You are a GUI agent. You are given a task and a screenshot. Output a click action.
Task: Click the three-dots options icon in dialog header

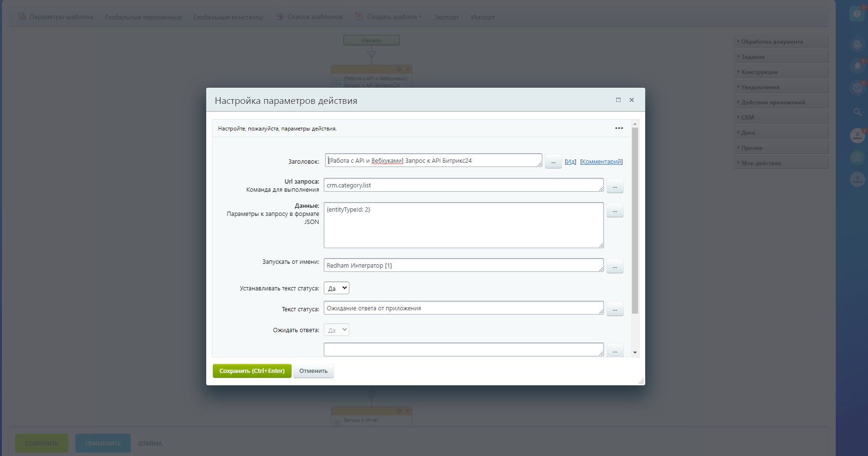click(x=619, y=128)
